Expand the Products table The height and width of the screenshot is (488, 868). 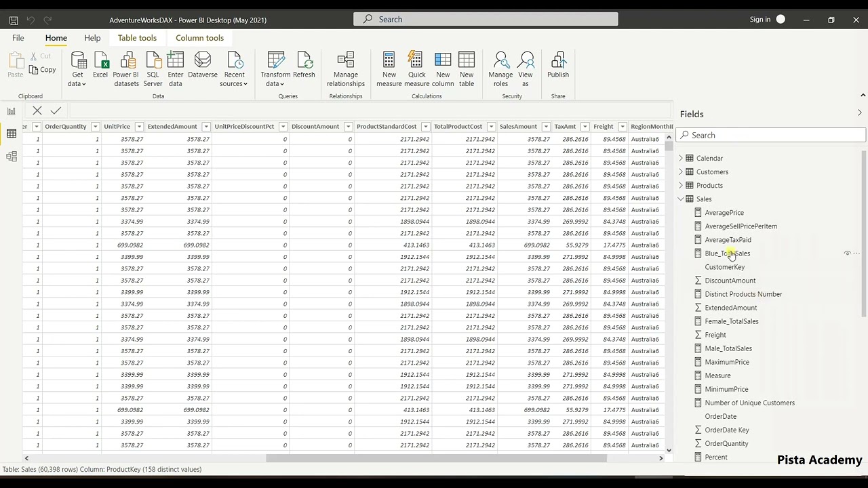pos(681,186)
